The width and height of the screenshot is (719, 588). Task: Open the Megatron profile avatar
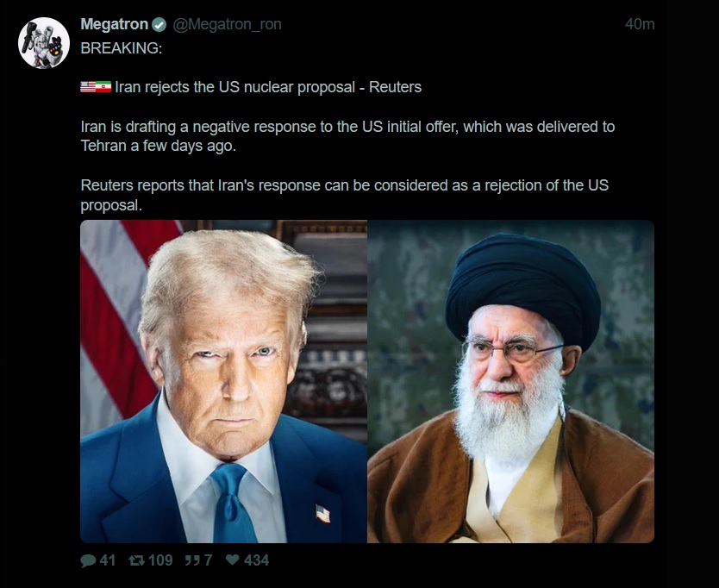coord(44,43)
